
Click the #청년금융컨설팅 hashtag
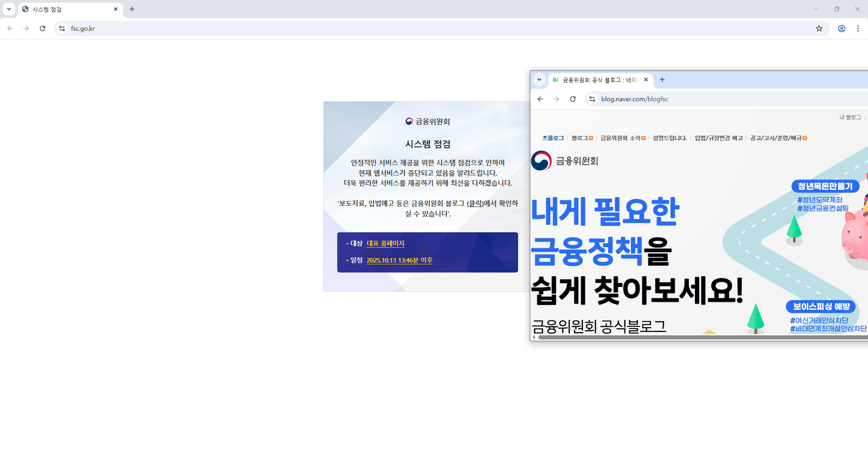click(823, 208)
